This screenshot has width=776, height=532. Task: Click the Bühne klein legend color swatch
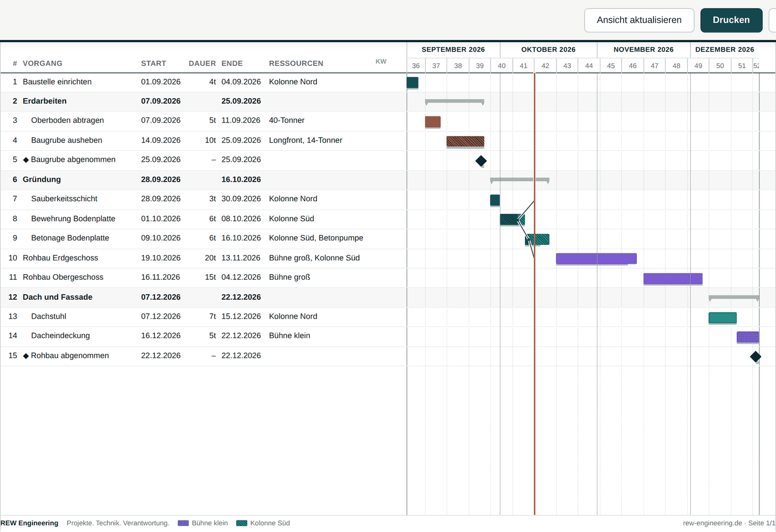(183, 523)
